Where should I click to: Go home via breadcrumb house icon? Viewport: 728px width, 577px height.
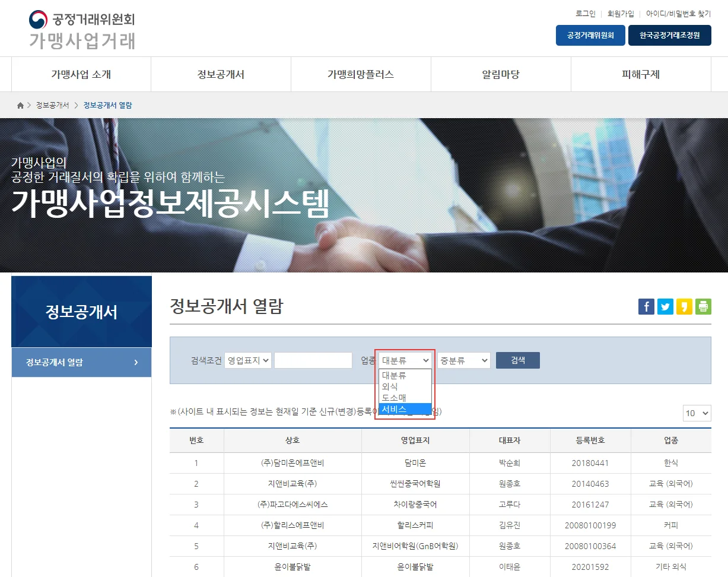tap(21, 106)
